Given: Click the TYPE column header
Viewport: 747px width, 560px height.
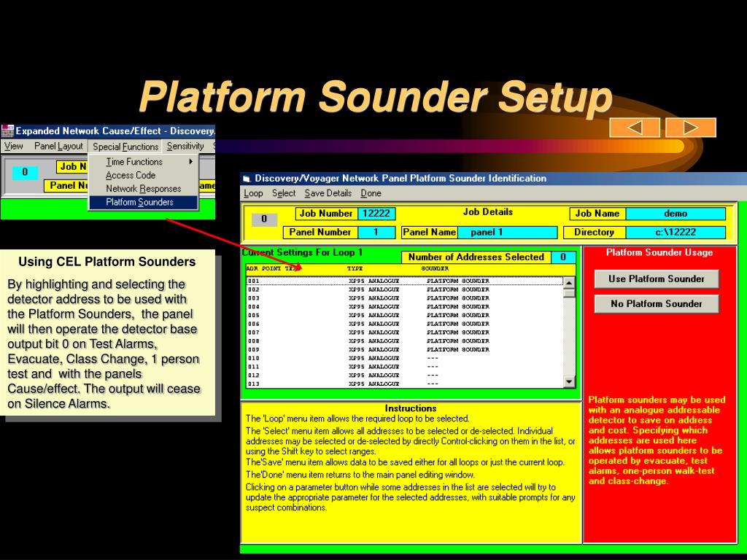Looking at the screenshot, I should [355, 269].
